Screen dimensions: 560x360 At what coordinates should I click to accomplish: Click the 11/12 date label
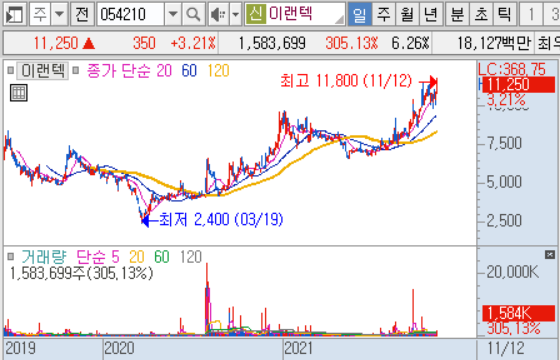click(x=506, y=348)
